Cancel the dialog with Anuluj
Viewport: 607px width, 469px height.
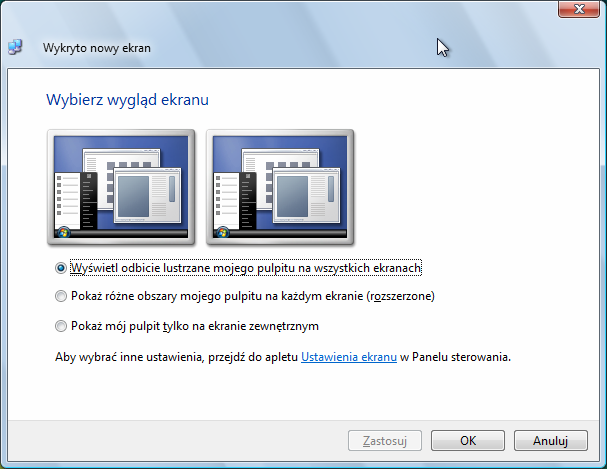coord(550,441)
